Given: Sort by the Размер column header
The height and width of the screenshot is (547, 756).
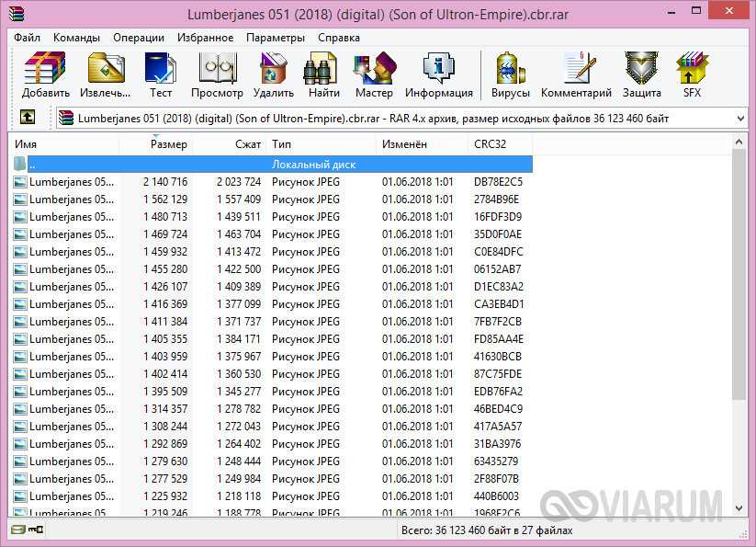Looking at the screenshot, I should pos(168,144).
